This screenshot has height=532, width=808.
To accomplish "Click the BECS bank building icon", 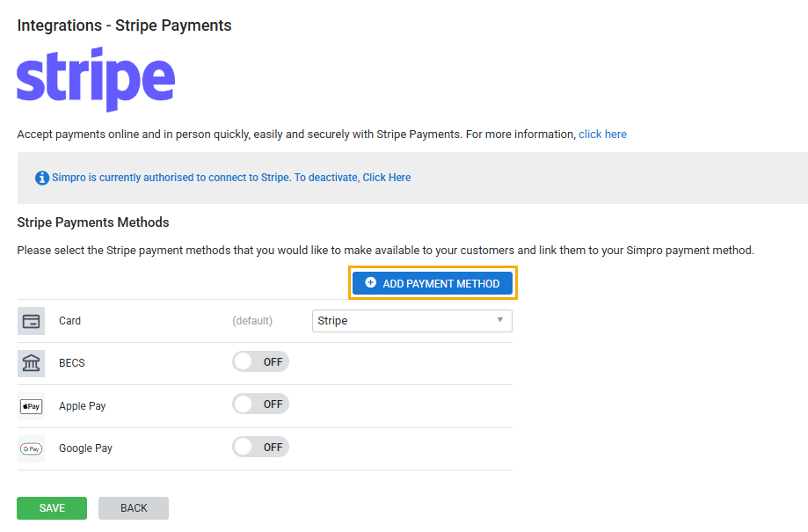I will pos(32,363).
